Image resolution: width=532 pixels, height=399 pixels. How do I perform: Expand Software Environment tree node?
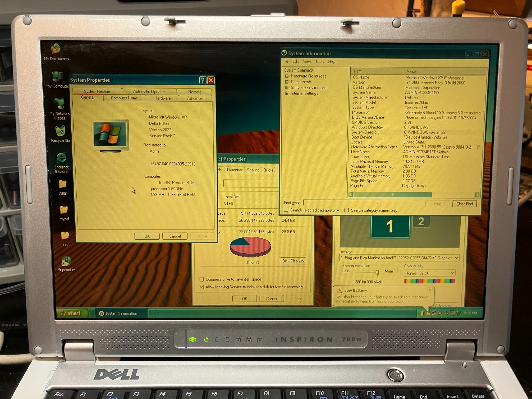coord(287,88)
